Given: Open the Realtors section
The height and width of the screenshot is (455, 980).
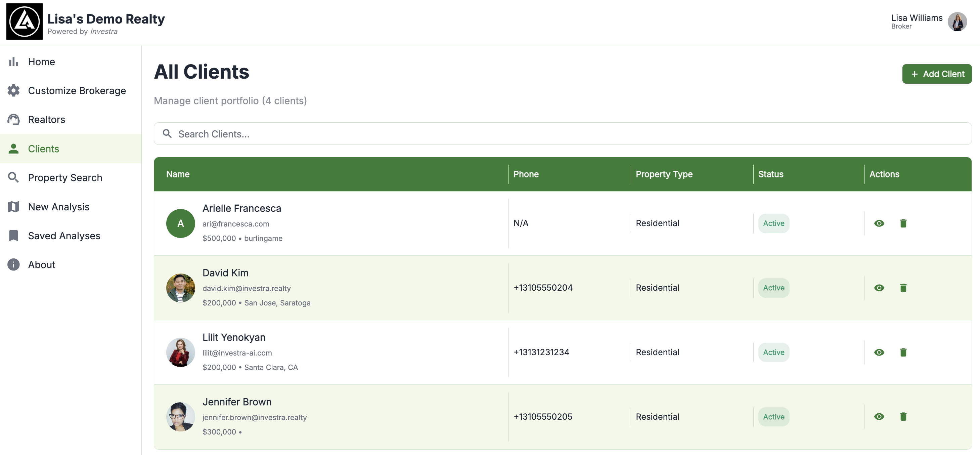Looking at the screenshot, I should pyautogui.click(x=46, y=120).
